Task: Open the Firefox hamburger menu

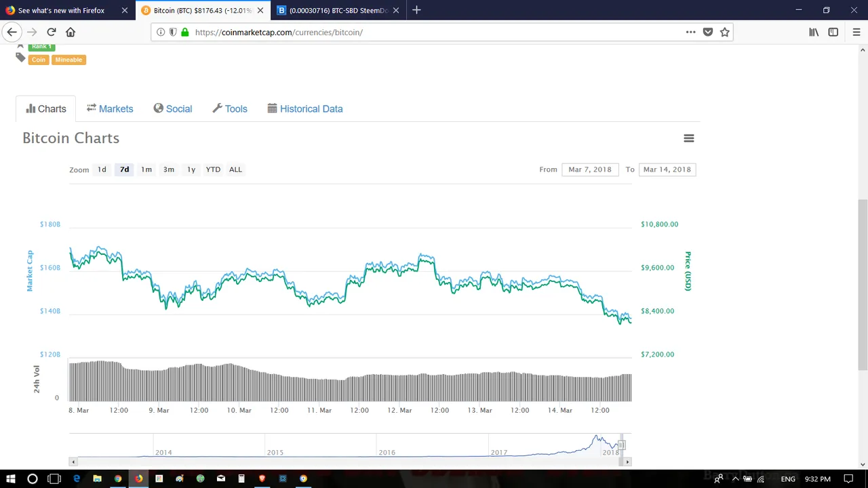Action: tap(856, 32)
